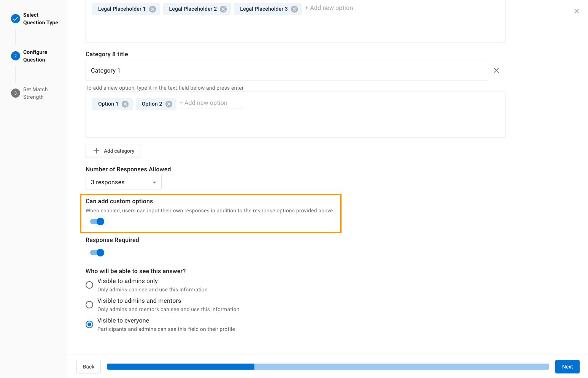Select the Visible to everyone radio button
This screenshot has height=378, width=588.
click(89, 324)
